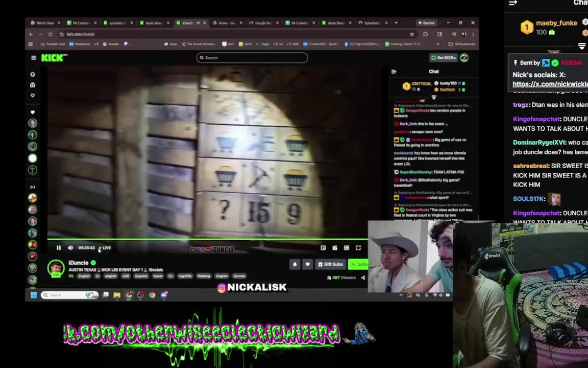Open Browse icon below Home in sidebar
Viewport: 588px width, 368px height.
[33, 85]
